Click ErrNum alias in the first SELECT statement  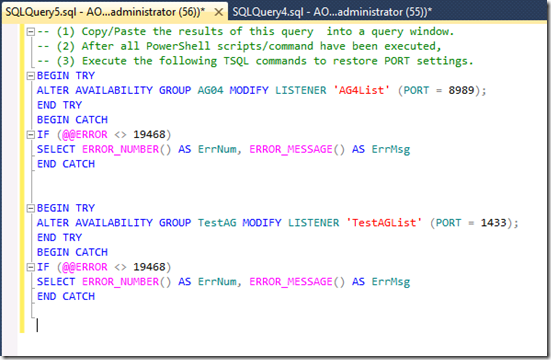click(x=217, y=149)
